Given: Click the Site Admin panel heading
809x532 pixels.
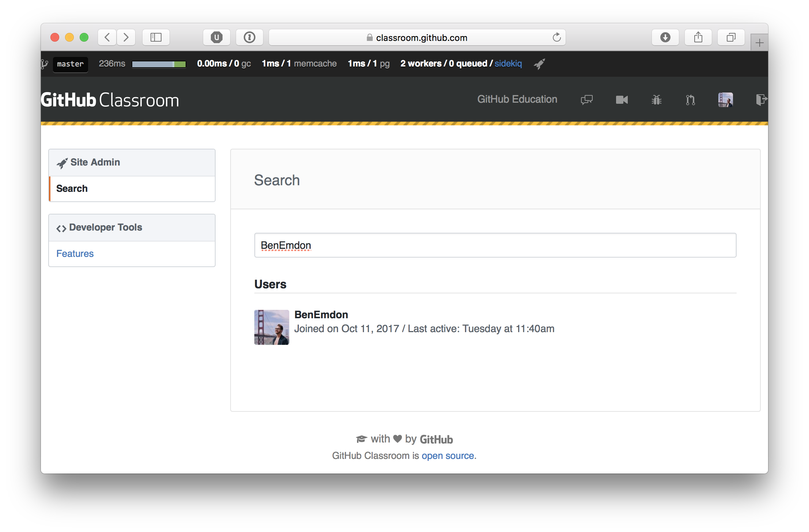Looking at the screenshot, I should point(132,163).
